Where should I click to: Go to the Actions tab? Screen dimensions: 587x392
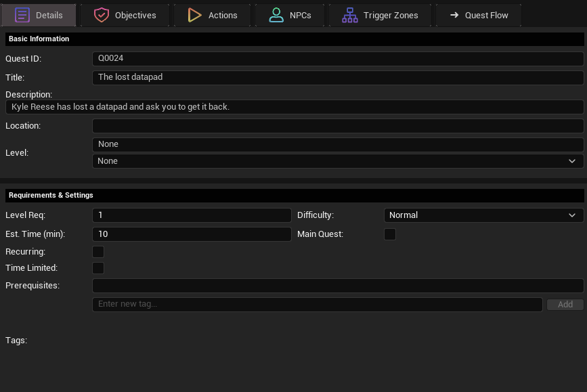click(x=213, y=16)
